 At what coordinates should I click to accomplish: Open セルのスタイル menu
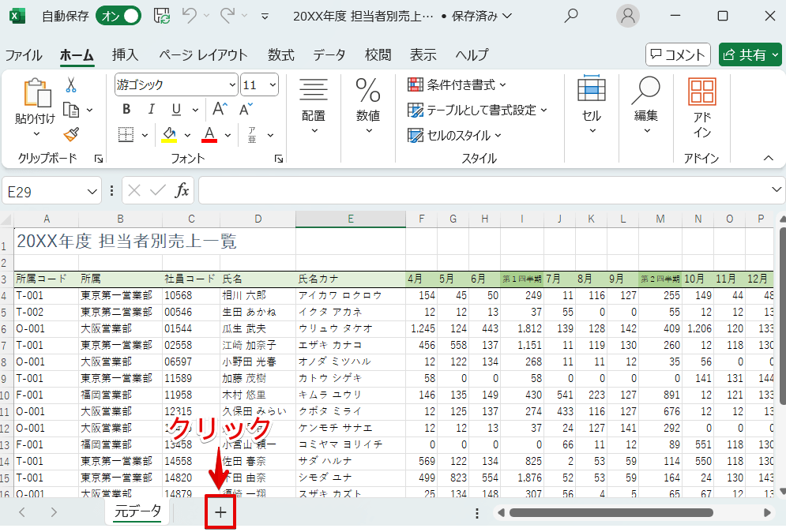pos(454,135)
